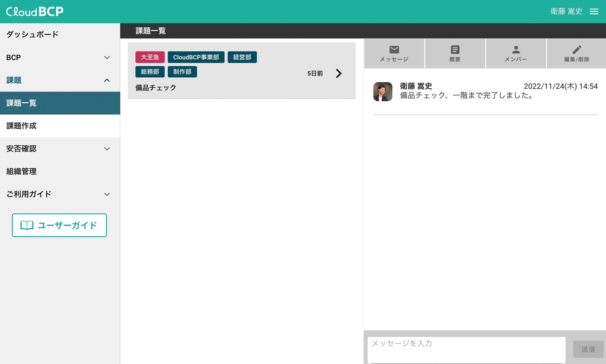Open 組織管理 in sidebar
This screenshot has height=364, width=606.
21,171
